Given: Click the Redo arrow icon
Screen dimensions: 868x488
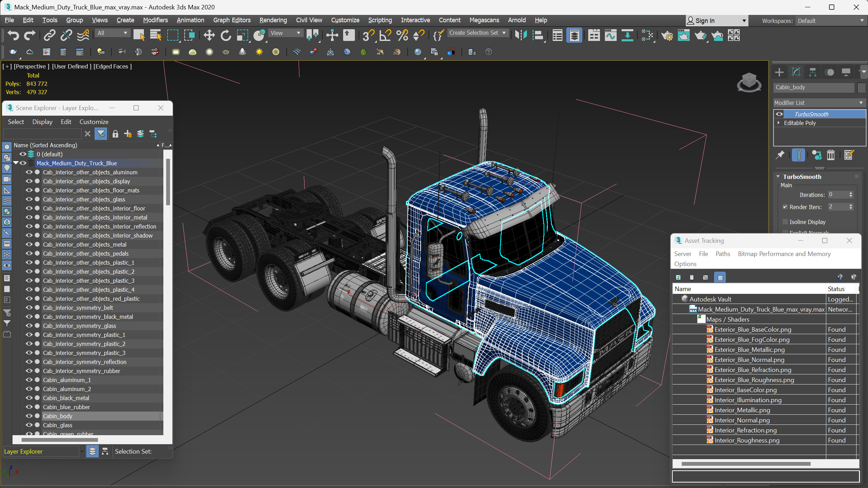Looking at the screenshot, I should (30, 35).
